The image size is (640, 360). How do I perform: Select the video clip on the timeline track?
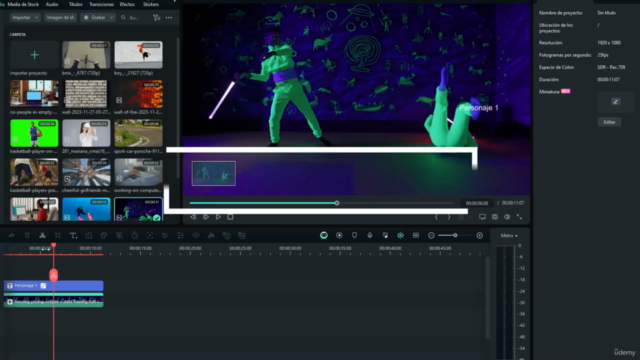(x=53, y=301)
